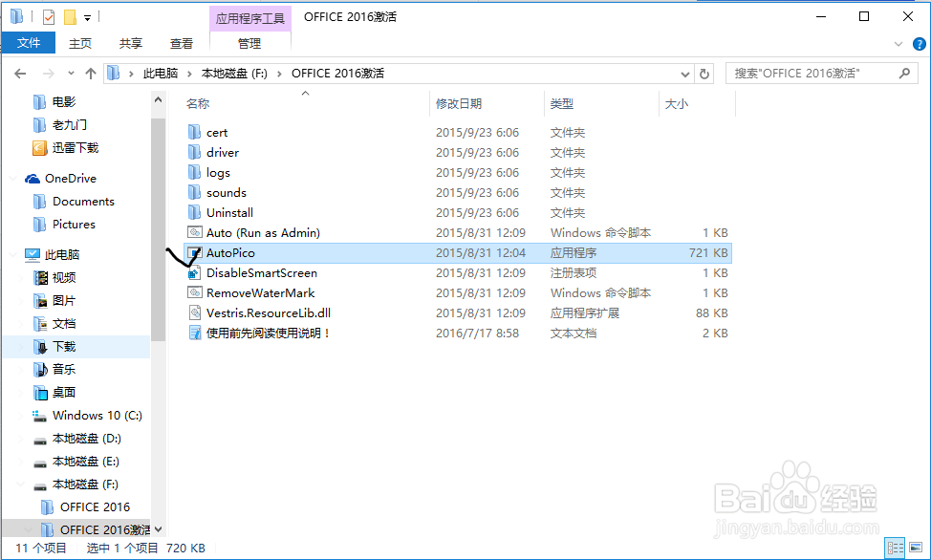Open the 文件 menu
Screen dimensions: 931x560
click(29, 43)
